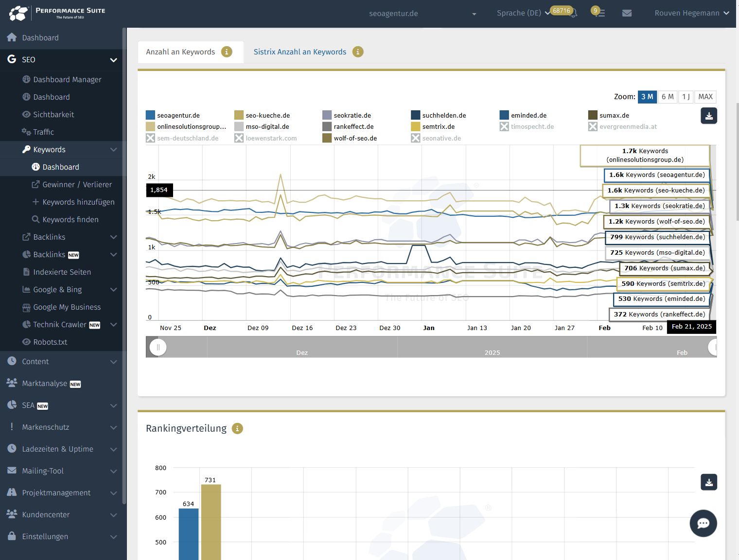Viewport: 739px width, 560px height.
Task: Toggle suchhelden.de series in legend
Action: (x=439, y=115)
